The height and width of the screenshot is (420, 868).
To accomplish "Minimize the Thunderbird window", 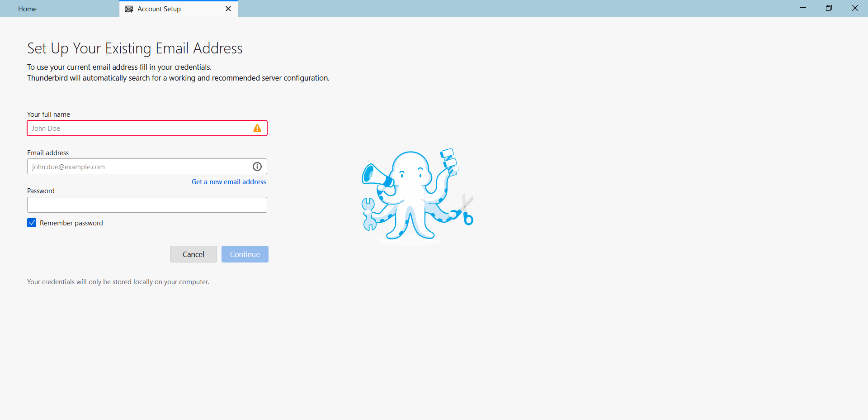I will 803,8.
